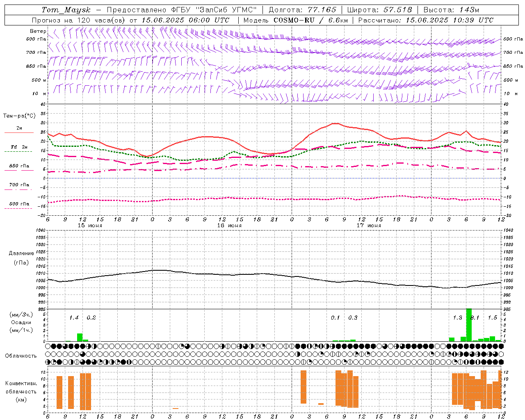Screen dimensions: 525x420
Task: Click the Прогноз на 120 часа(ов) text
Action: [79, 20]
